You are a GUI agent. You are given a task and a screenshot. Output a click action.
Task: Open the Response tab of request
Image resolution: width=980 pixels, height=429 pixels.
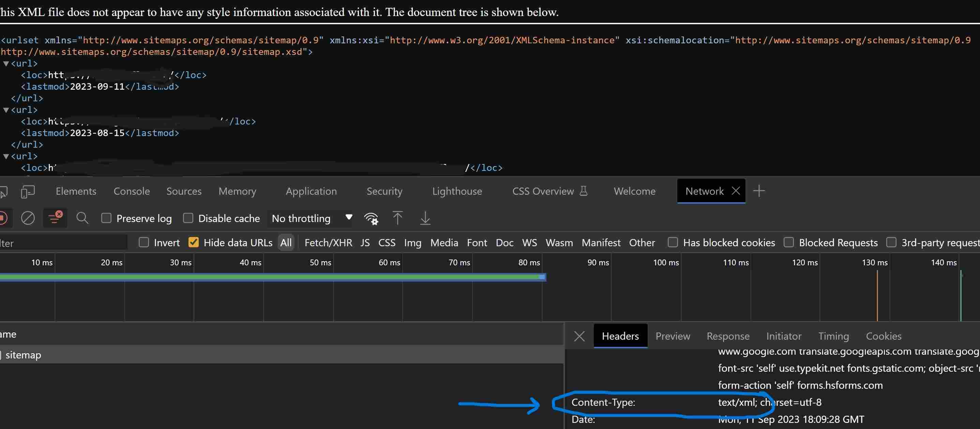(x=728, y=336)
